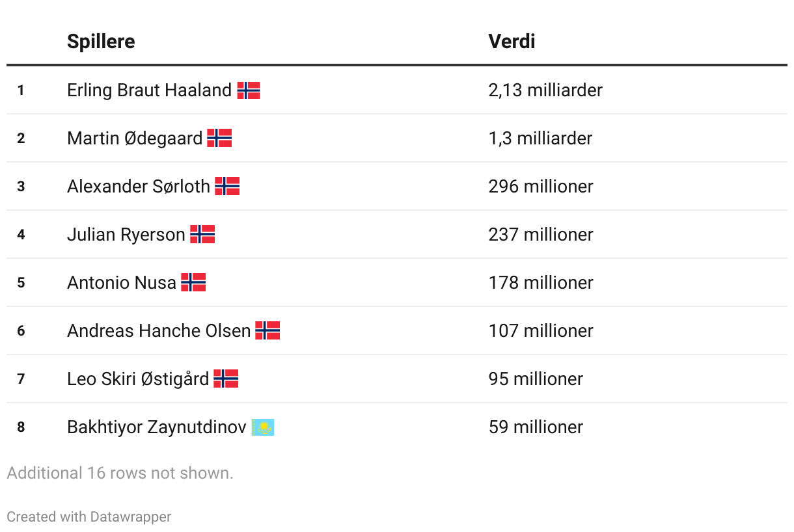This screenshot has width=794, height=532.
Task: Click the 2,13 milliarder value cell
Action: tap(545, 90)
